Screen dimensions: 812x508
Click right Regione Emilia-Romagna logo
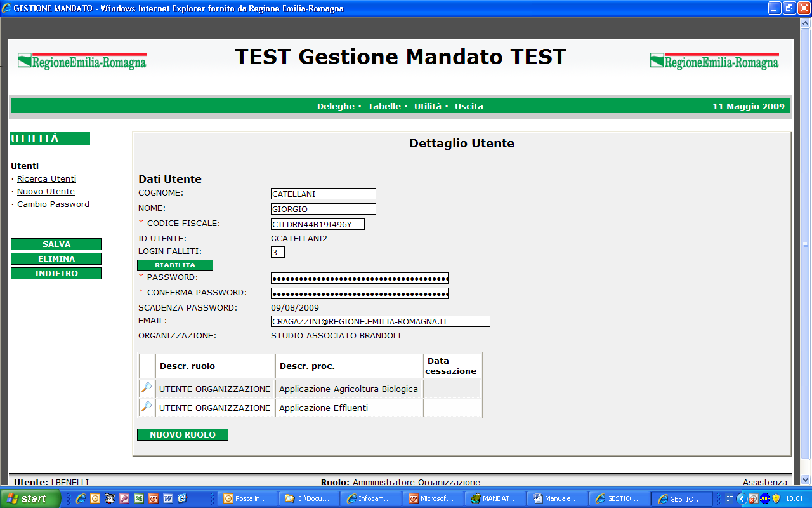click(714, 61)
